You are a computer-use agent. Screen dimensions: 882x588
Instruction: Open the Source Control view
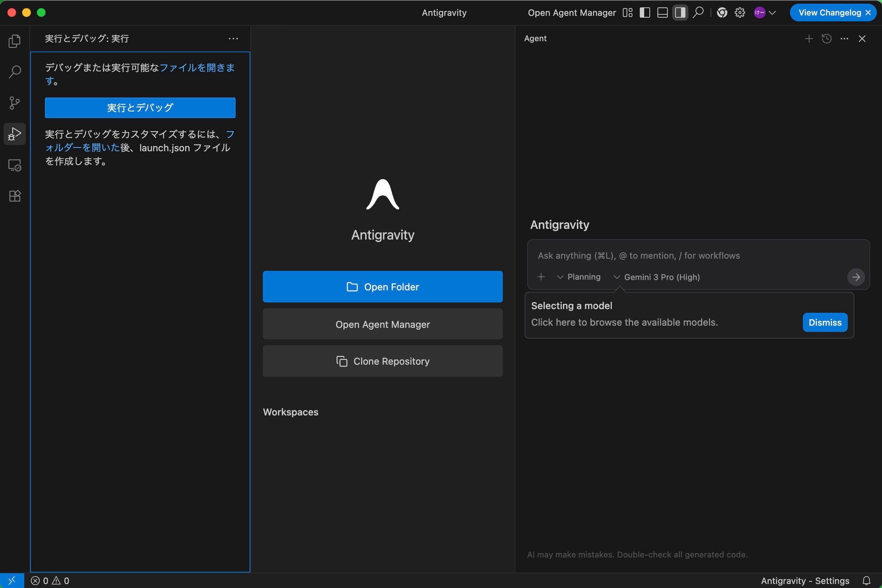(15, 102)
